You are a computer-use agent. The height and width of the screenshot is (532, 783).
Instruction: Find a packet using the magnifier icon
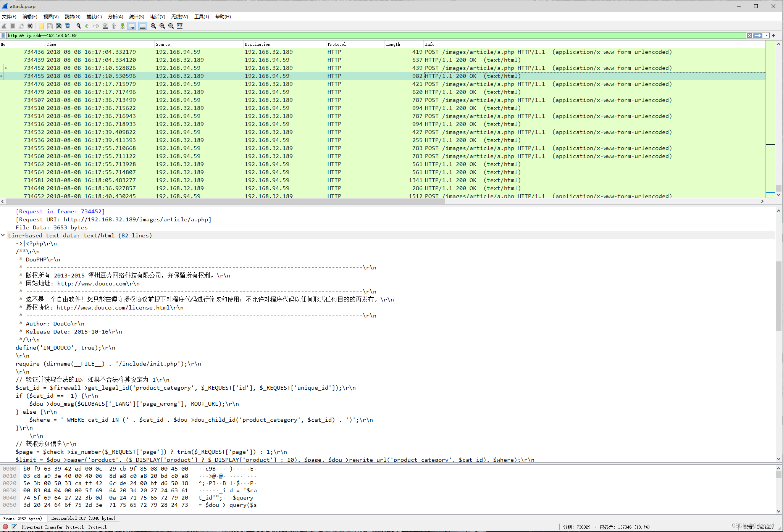pyautogui.click(x=79, y=26)
